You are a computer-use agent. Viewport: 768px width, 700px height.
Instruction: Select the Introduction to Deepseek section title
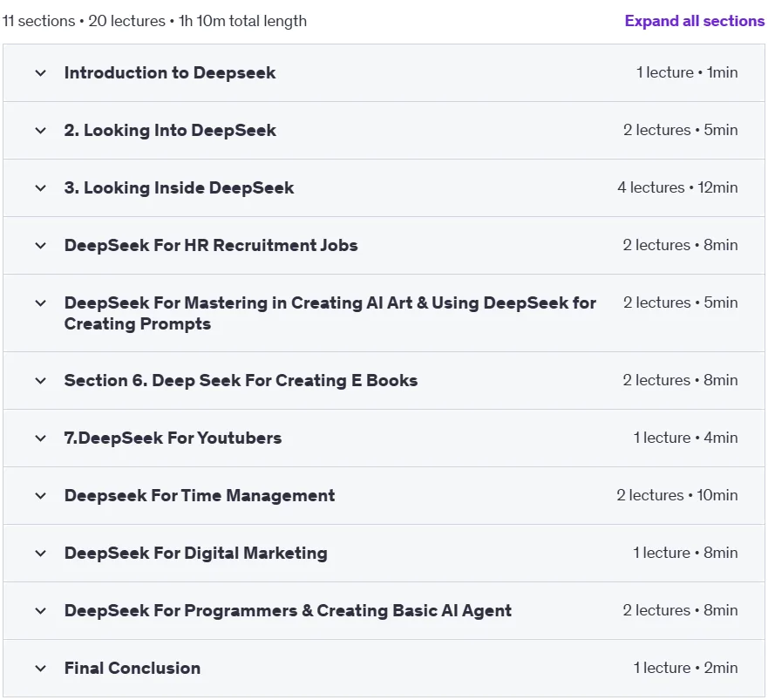pos(170,73)
